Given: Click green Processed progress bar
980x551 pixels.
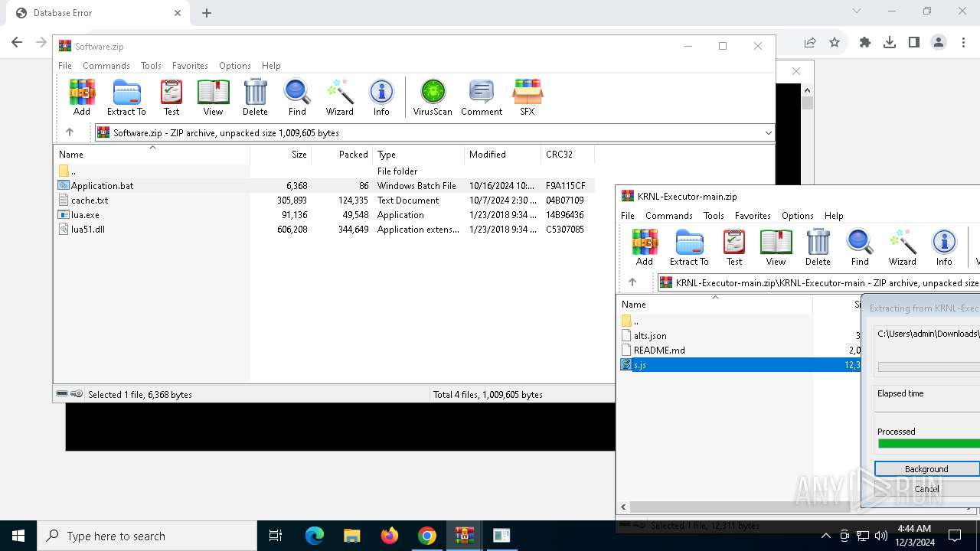Looking at the screenshot, I should [929, 443].
